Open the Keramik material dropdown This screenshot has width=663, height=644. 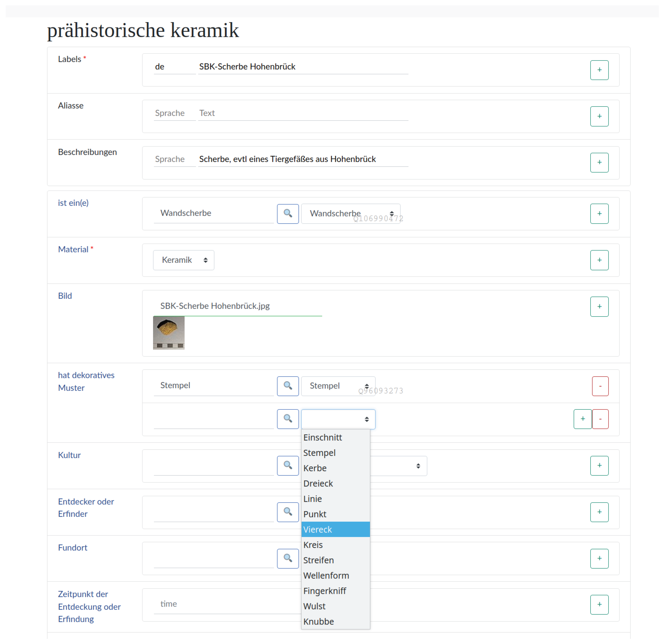(183, 260)
